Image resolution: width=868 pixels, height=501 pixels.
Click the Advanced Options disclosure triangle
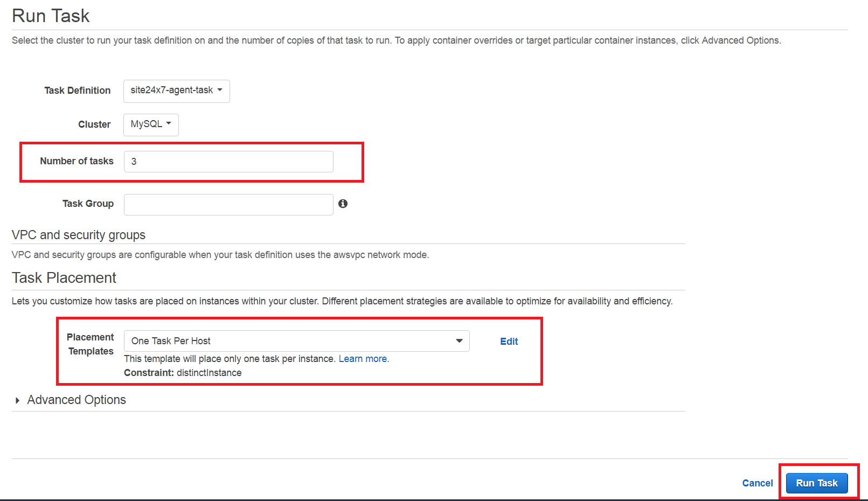tap(17, 400)
